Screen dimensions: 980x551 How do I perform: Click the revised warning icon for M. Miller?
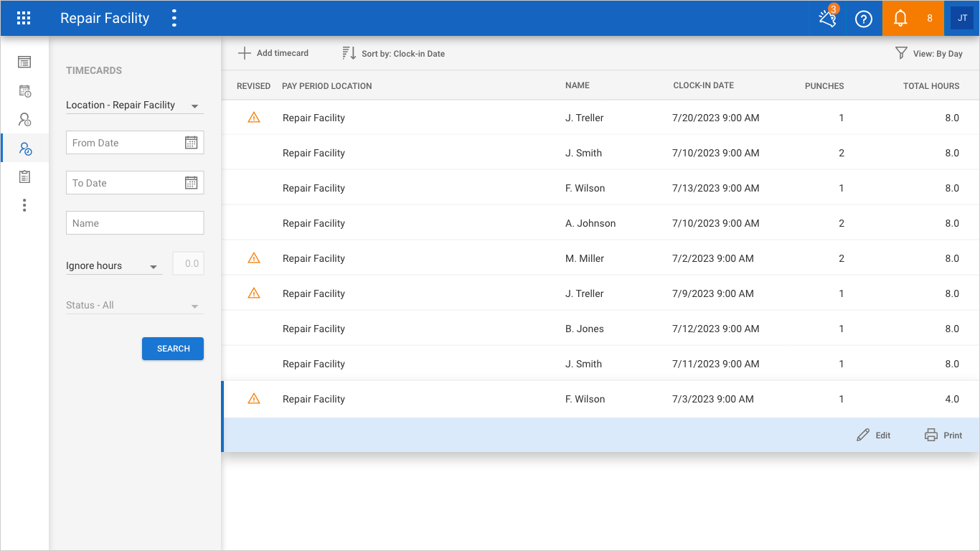[x=253, y=258]
